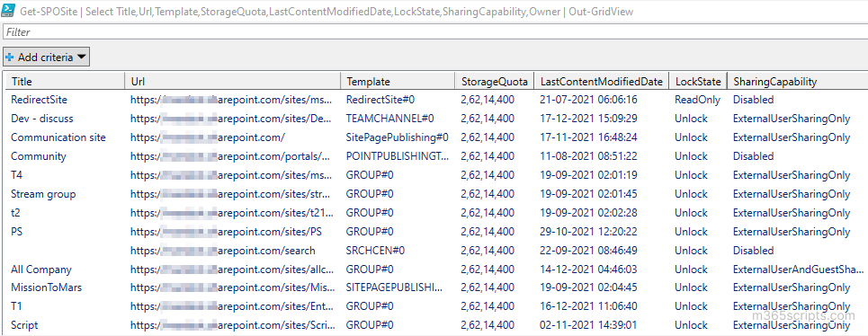This screenshot has height=336, width=868.
Task: Click the sites/t21... URL cell
Action: (x=232, y=213)
